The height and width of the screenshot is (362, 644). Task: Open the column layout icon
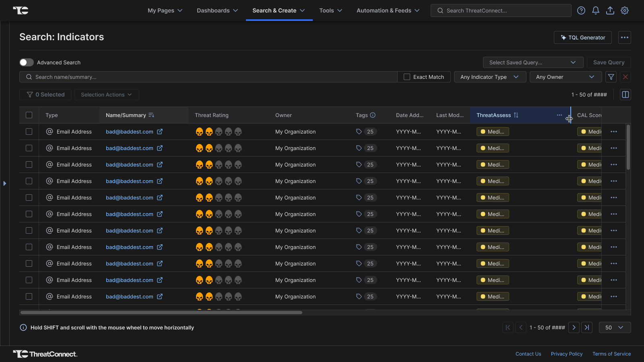pos(625,95)
